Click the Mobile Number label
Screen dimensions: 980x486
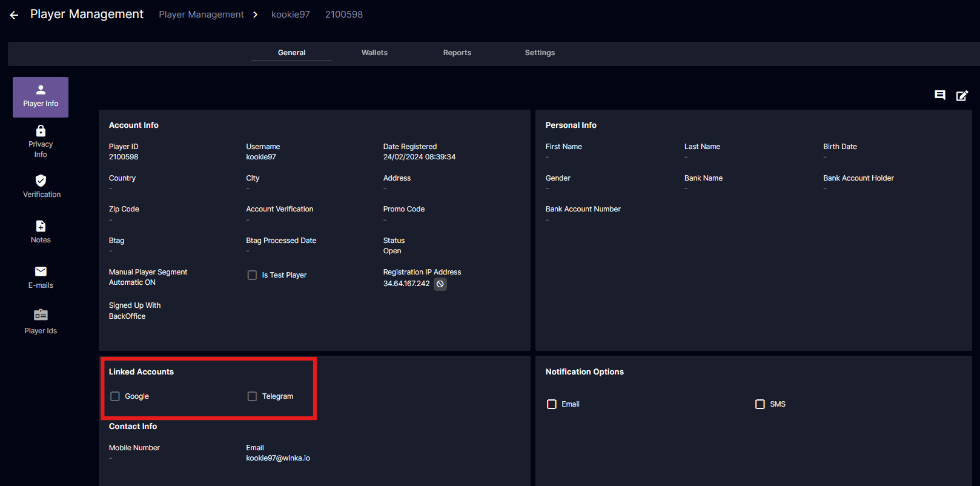point(134,448)
